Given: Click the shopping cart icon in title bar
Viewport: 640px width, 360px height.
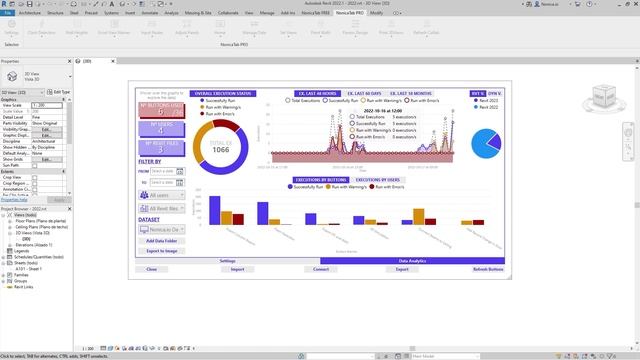Looking at the screenshot, I should [x=578, y=4].
